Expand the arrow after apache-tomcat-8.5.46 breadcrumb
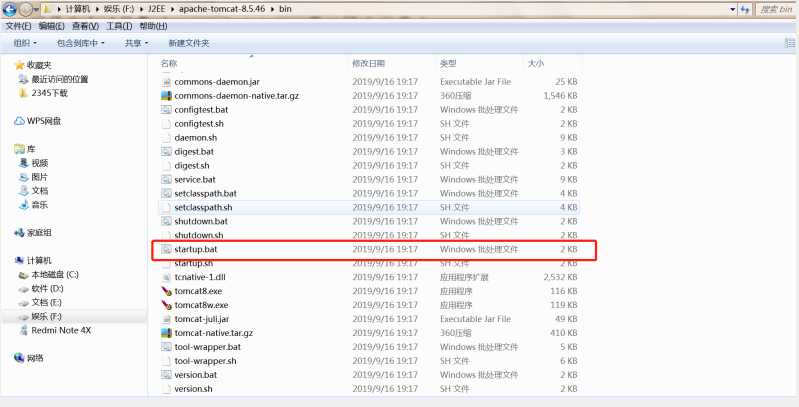 [x=272, y=9]
